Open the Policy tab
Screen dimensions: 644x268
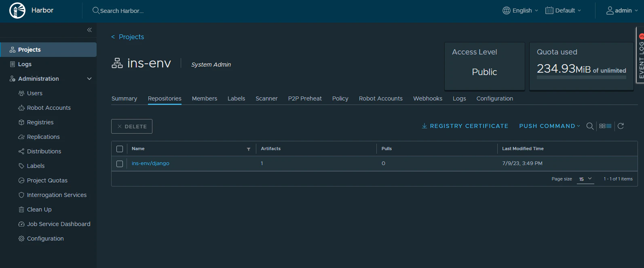point(340,98)
